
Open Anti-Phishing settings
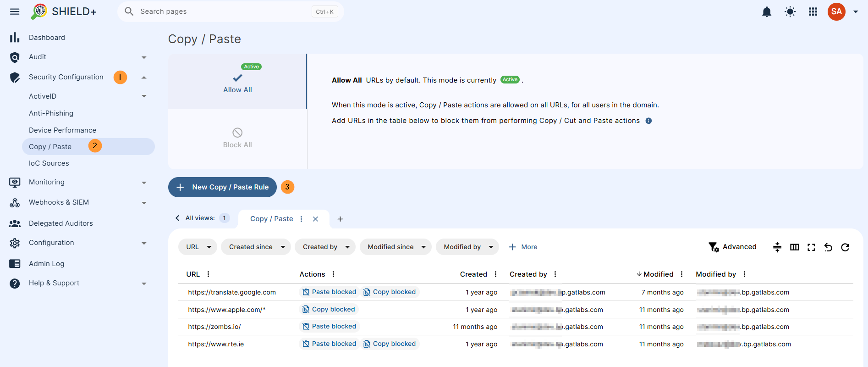pyautogui.click(x=51, y=113)
